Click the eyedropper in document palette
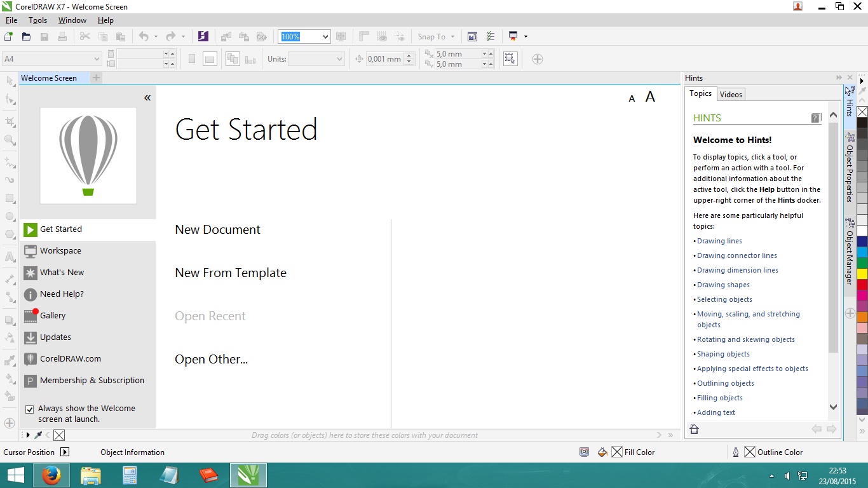 click(x=38, y=435)
